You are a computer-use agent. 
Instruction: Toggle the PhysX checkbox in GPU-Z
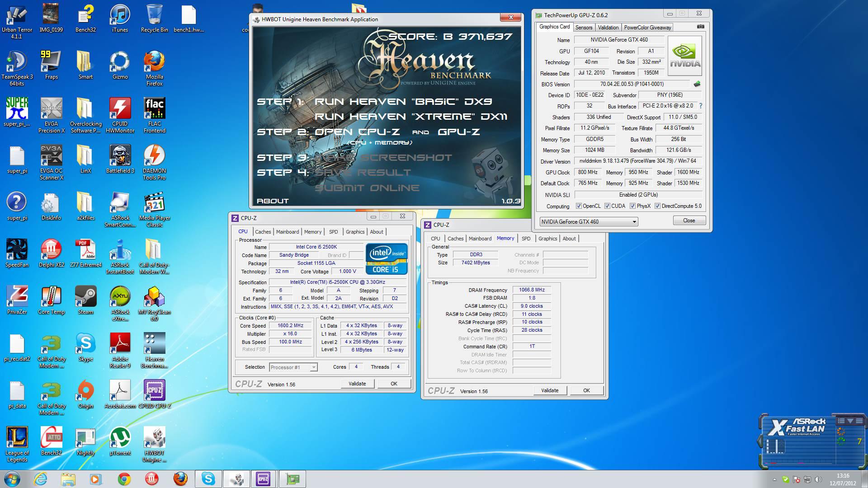(x=632, y=206)
